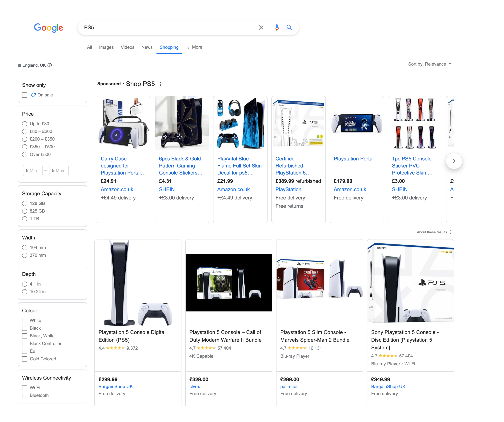Visit palirstier seller link
The width and height of the screenshot is (504, 422).
pyautogui.click(x=289, y=386)
